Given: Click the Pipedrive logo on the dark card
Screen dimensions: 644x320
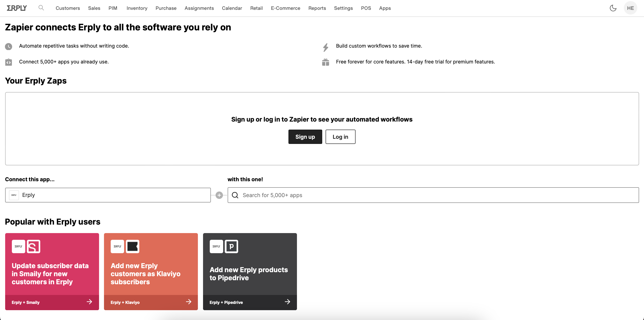Looking at the screenshot, I should pos(231,246).
